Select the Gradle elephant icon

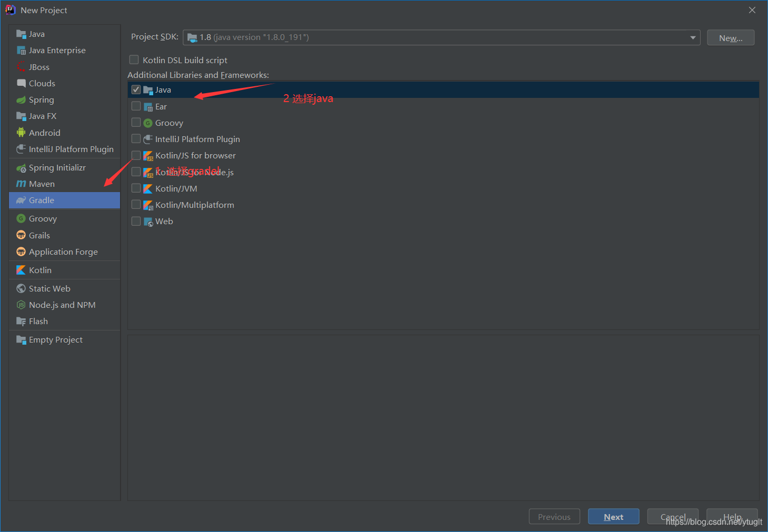click(x=21, y=200)
